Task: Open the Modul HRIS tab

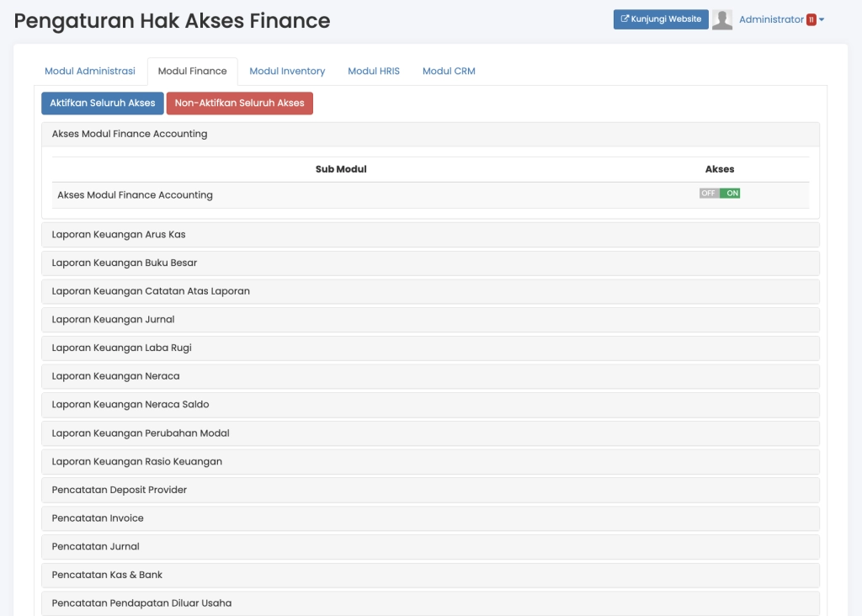Action: click(374, 72)
